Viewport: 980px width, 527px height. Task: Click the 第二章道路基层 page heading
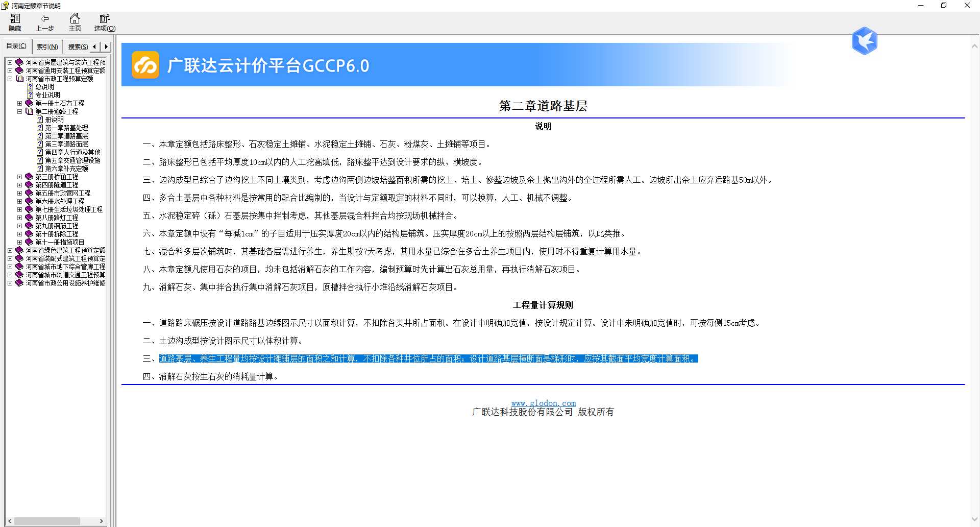coord(543,106)
